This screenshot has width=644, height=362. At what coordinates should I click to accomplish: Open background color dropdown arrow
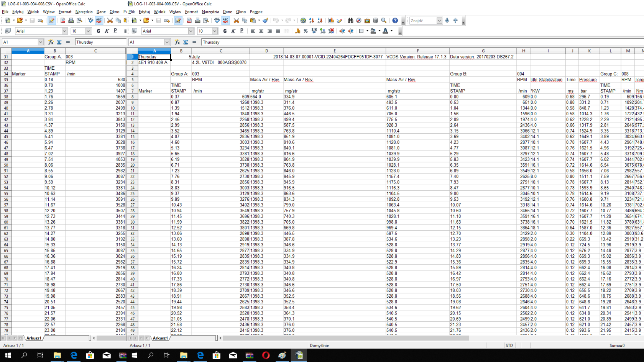[379, 31]
